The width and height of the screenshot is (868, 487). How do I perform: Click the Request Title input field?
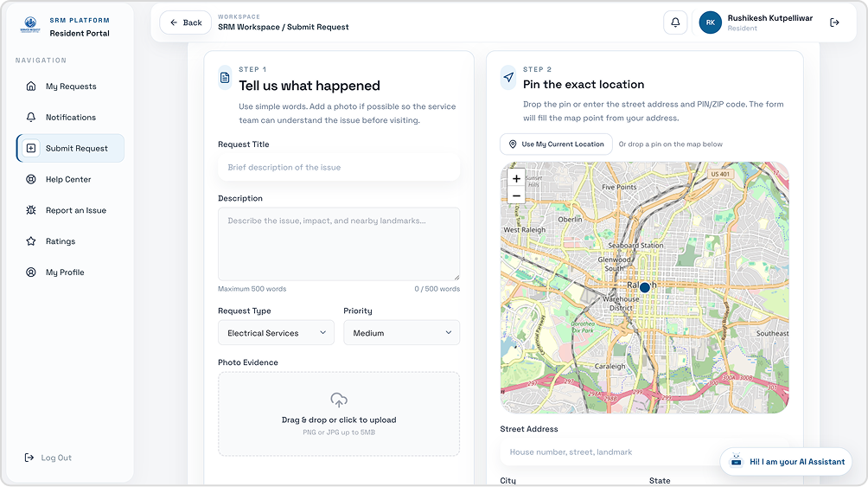pos(339,167)
